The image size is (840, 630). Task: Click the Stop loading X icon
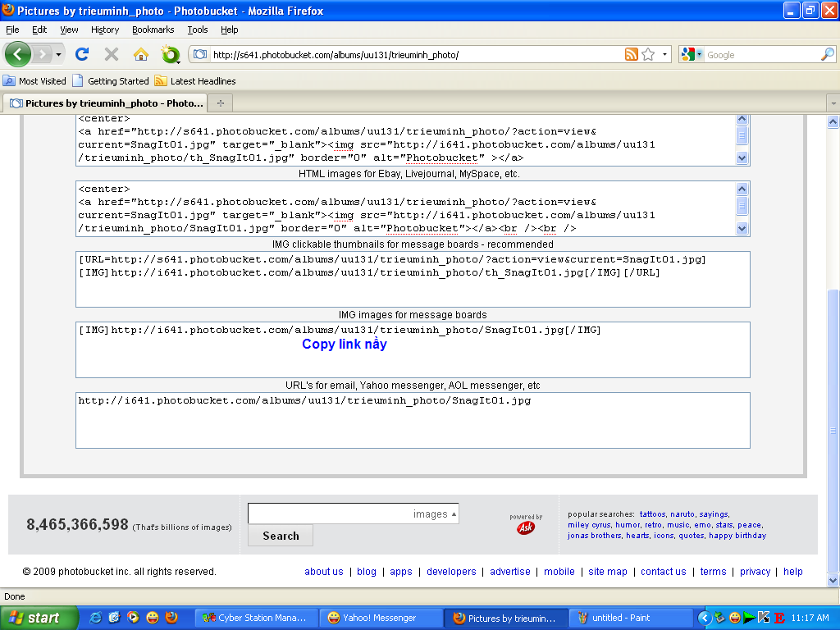click(112, 54)
